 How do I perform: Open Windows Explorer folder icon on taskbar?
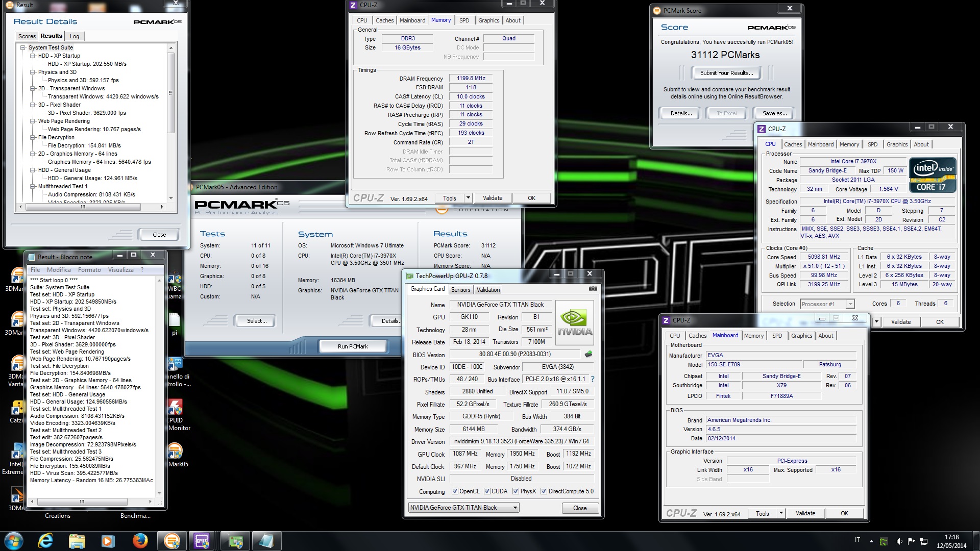[77, 540]
